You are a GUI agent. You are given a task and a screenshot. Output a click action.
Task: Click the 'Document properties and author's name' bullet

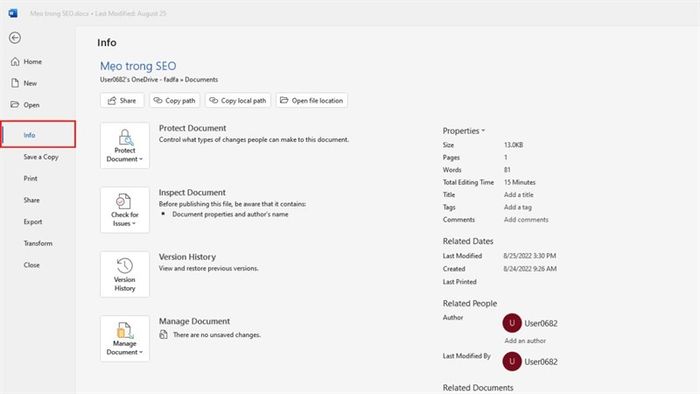(230, 214)
